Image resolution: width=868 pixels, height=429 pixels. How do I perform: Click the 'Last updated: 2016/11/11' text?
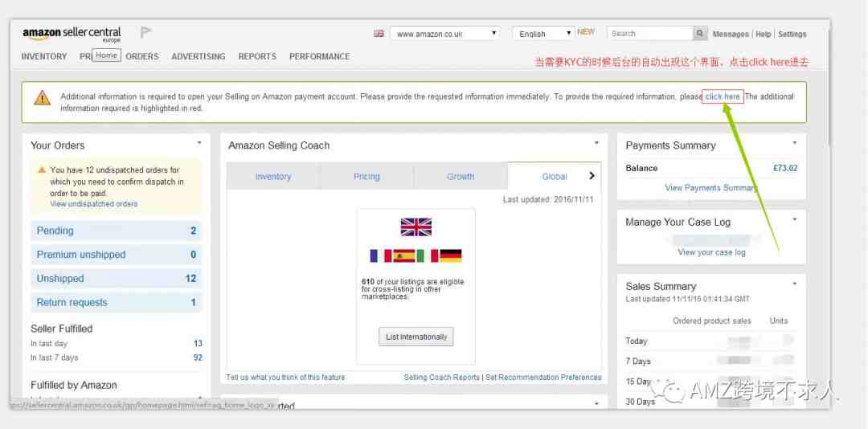point(547,199)
